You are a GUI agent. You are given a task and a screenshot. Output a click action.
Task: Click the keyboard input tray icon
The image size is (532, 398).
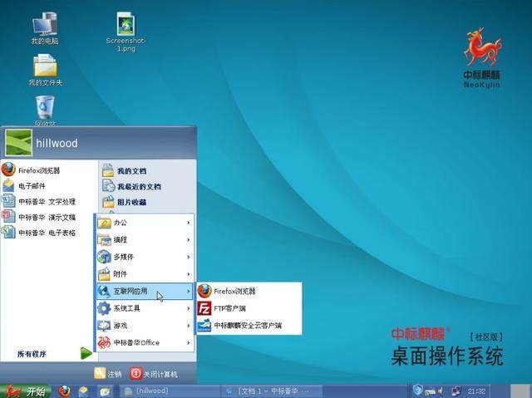tap(430, 391)
